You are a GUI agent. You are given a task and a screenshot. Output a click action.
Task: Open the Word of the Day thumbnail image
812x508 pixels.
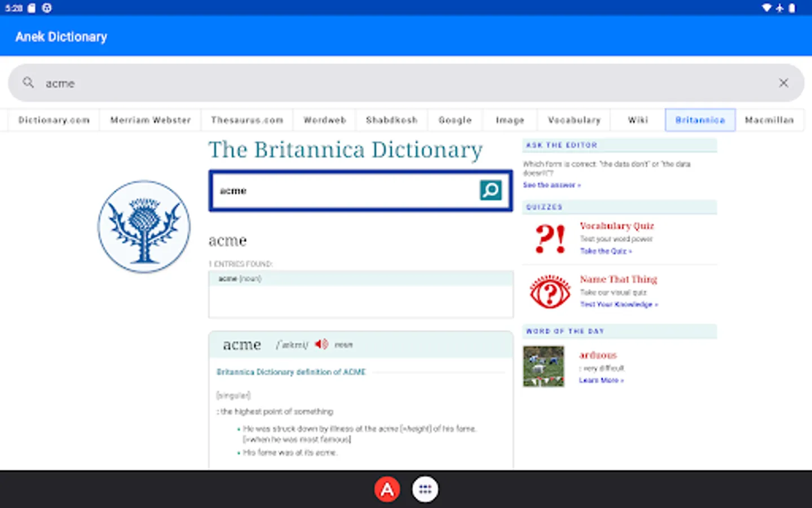544,366
